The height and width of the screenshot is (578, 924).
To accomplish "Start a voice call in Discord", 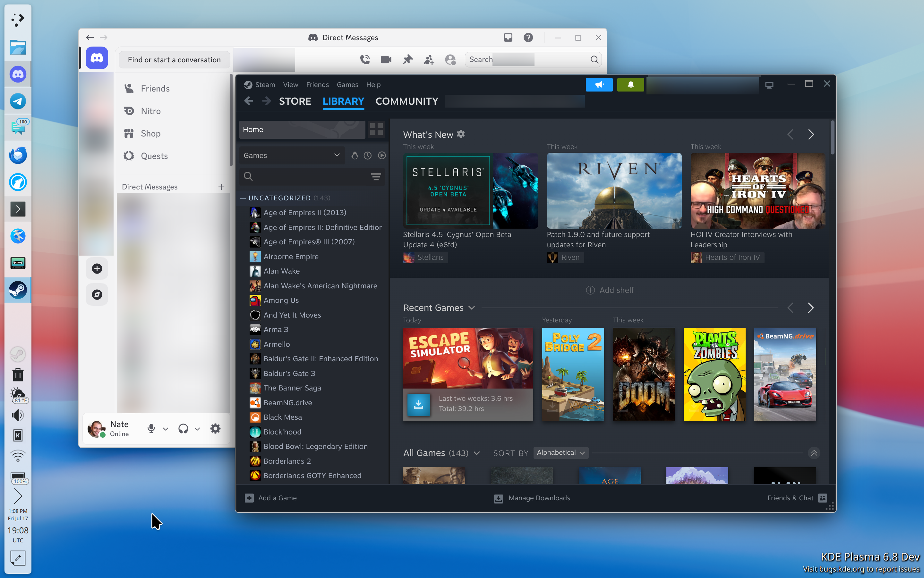I will coord(365,60).
